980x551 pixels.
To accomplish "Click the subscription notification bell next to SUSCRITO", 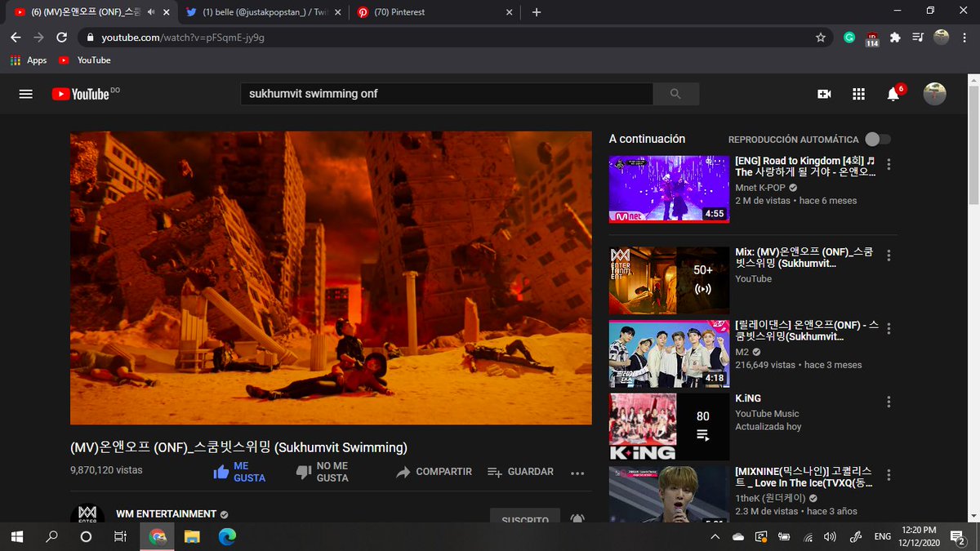I will click(577, 518).
